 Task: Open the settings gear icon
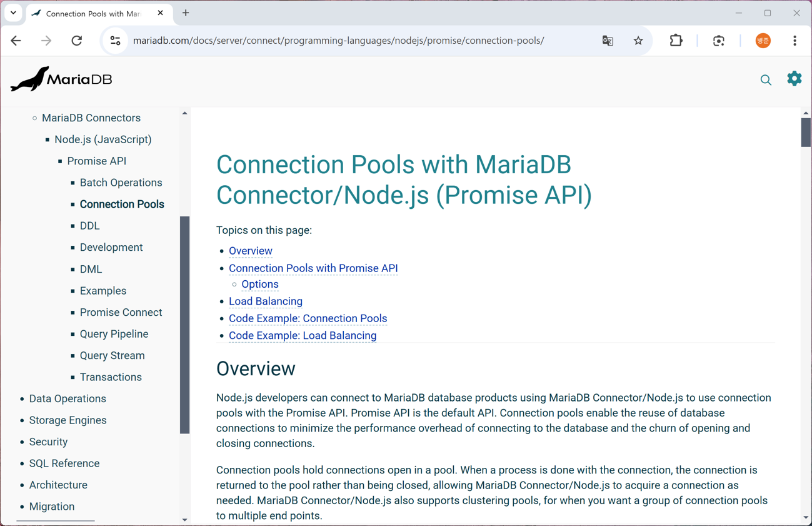(794, 78)
